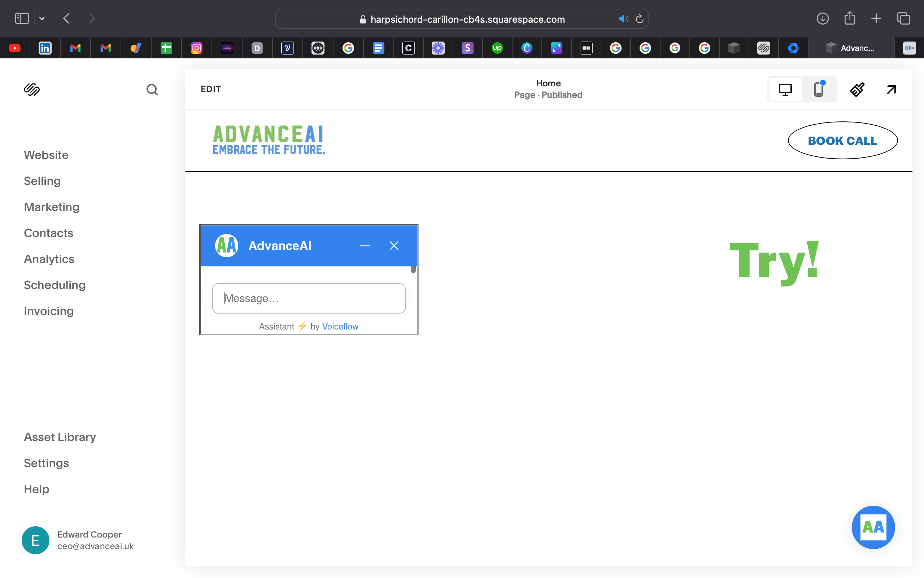Open Help in the sidebar

click(37, 489)
